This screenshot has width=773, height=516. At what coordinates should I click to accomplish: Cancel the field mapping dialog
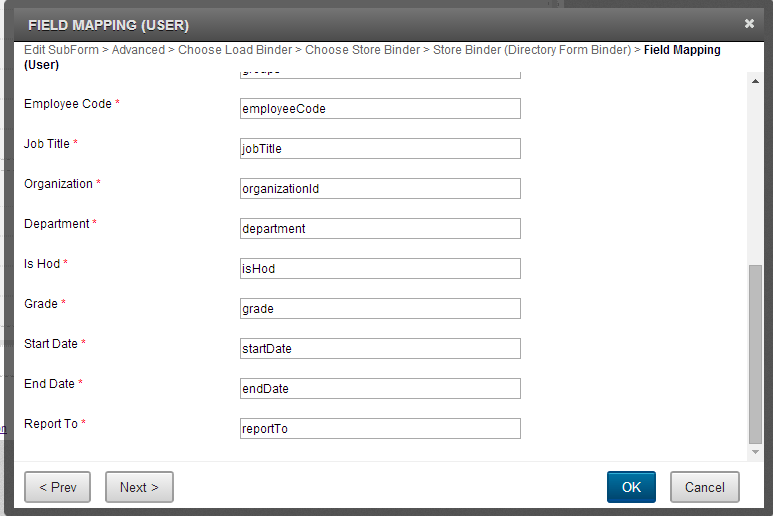click(x=705, y=487)
